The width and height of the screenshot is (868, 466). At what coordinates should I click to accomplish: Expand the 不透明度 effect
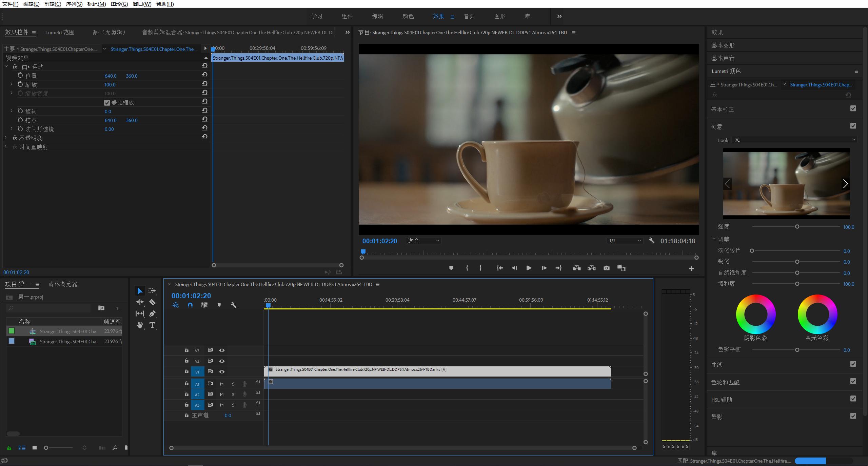[x=6, y=138]
